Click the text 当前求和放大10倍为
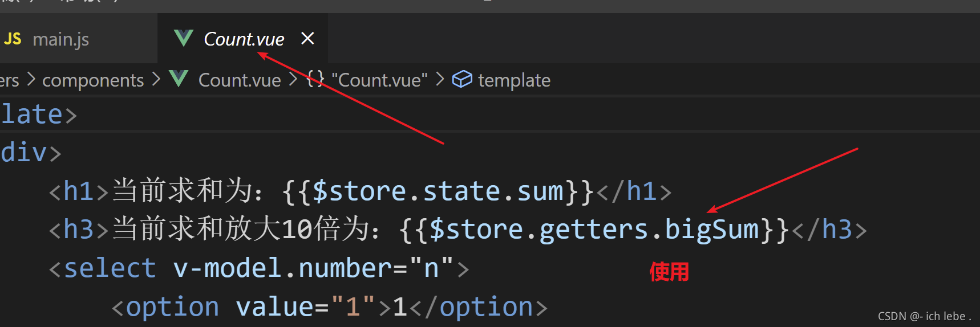Viewport: 980px width, 327px height. point(241,230)
